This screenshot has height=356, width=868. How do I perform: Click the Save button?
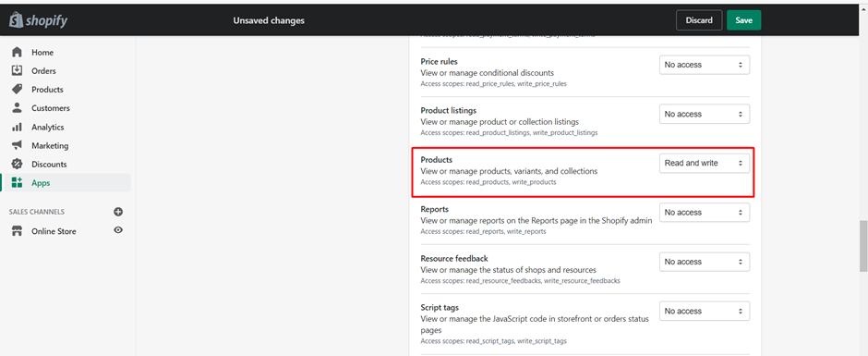743,20
